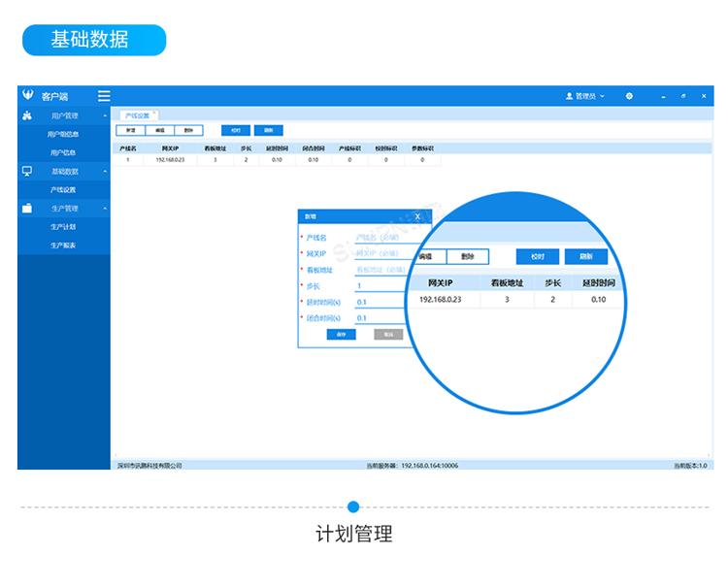The width and height of the screenshot is (728, 588).
Task: Collapse the 用户管理 sidebar section
Action: pos(105,116)
